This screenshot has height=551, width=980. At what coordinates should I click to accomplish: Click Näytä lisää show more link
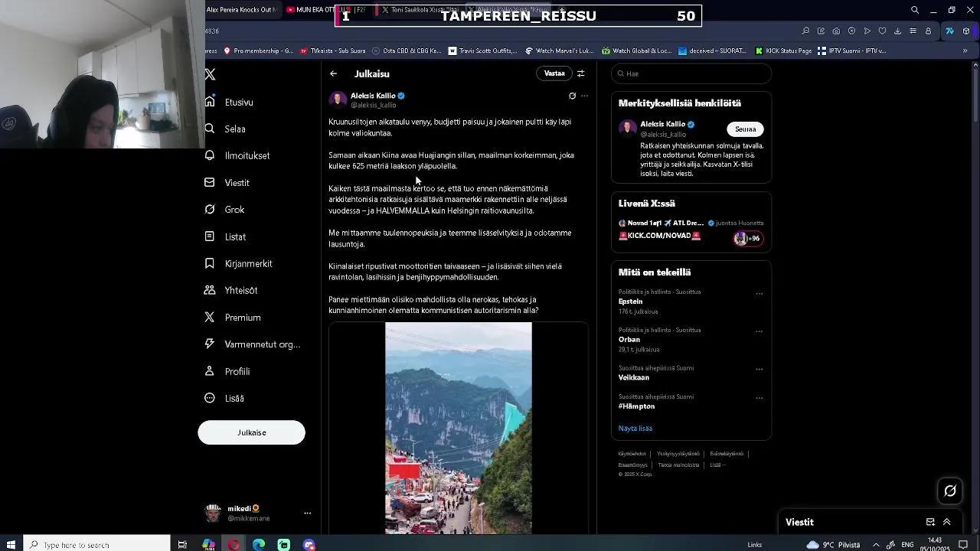[635, 429]
